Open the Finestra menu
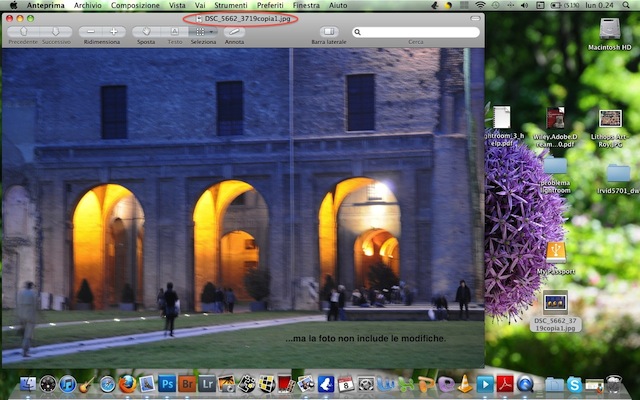Image resolution: width=640 pixels, height=400 pixels. point(306,5)
